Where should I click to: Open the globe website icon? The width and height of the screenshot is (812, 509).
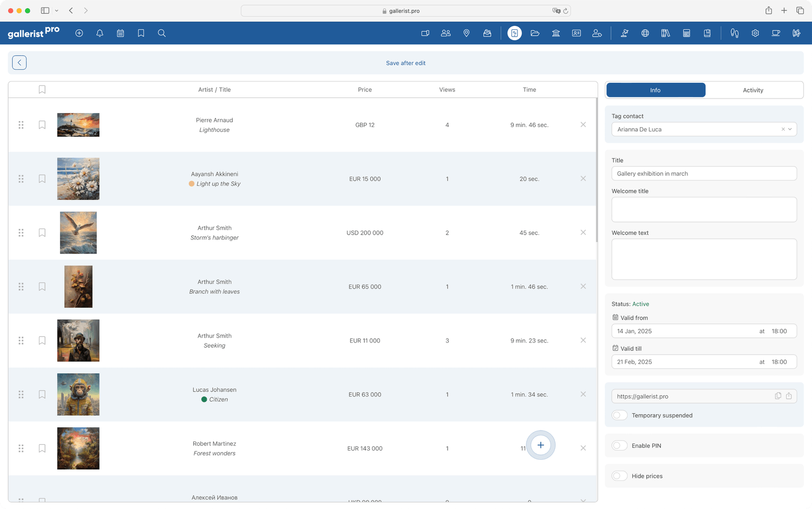[x=645, y=33]
